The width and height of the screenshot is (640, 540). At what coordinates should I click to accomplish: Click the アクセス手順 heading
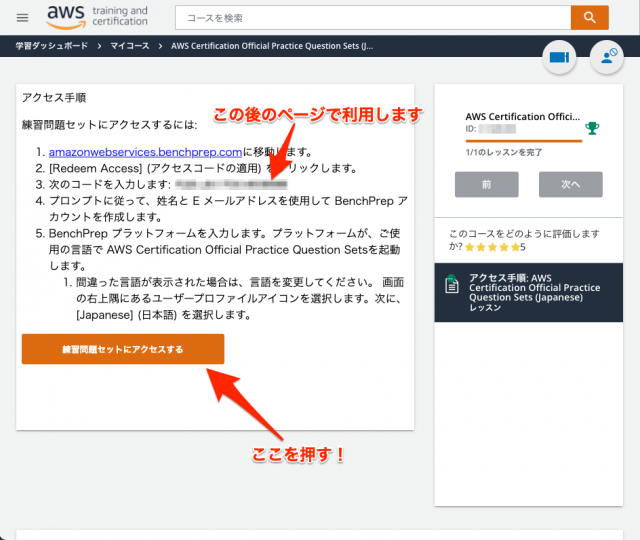tap(54, 98)
